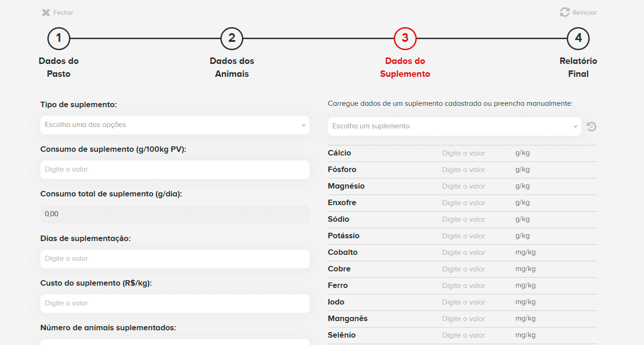
Task: Click the Consumo de suplemento input field
Action: (x=174, y=169)
